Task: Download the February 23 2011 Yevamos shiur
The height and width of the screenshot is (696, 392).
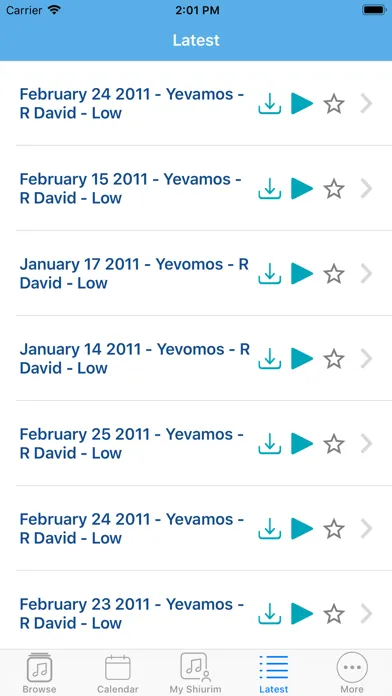Action: pos(269,614)
